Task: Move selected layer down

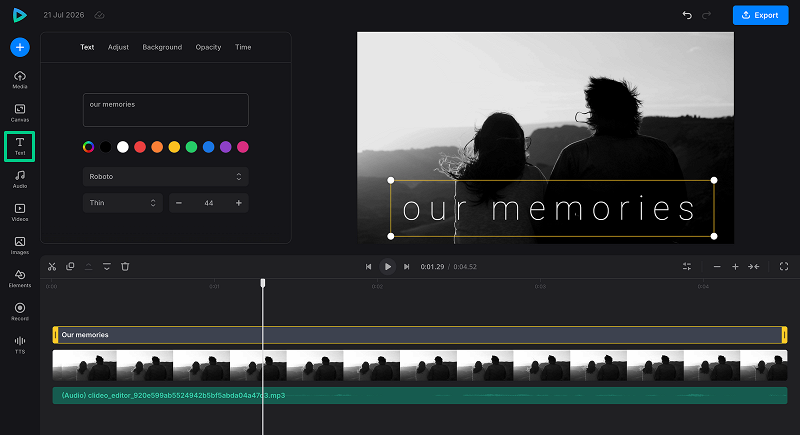Action: click(107, 267)
